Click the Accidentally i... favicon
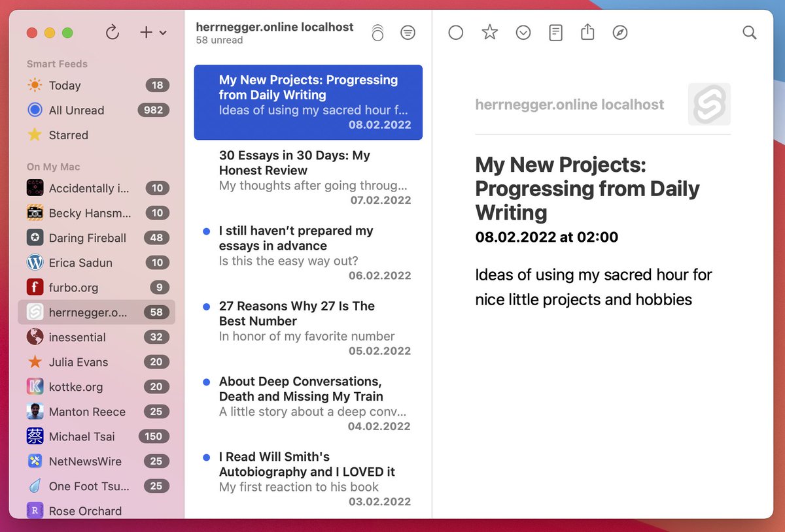The width and height of the screenshot is (785, 532). pyautogui.click(x=35, y=188)
